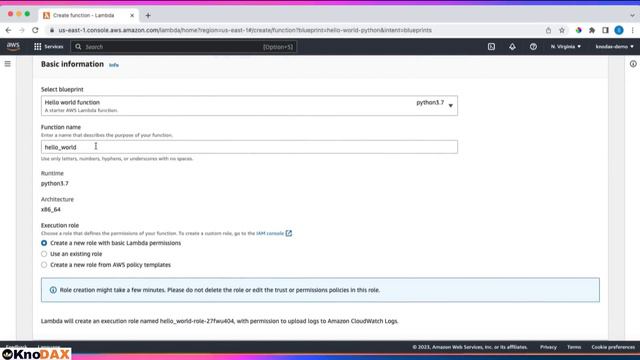Click Info link next to Basic information
This screenshot has height=360, width=640.
(x=113, y=65)
